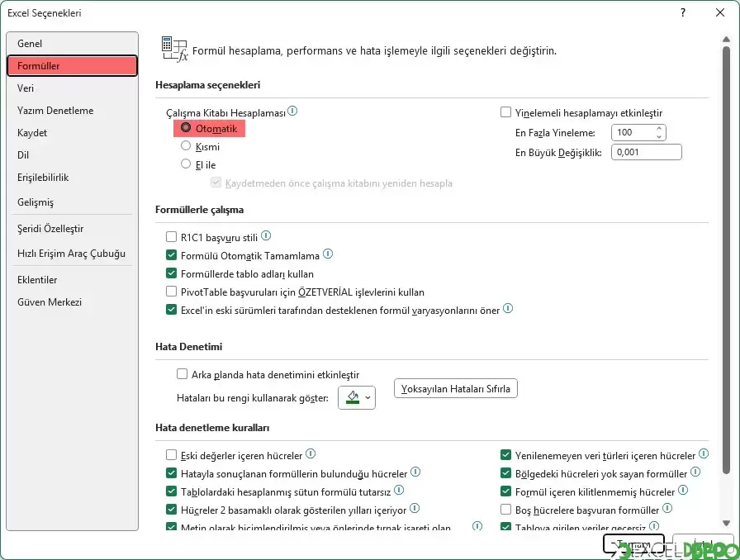
Task: Show info for Bölgedeki hücreleri yok sayan formüller
Action: (x=695, y=472)
